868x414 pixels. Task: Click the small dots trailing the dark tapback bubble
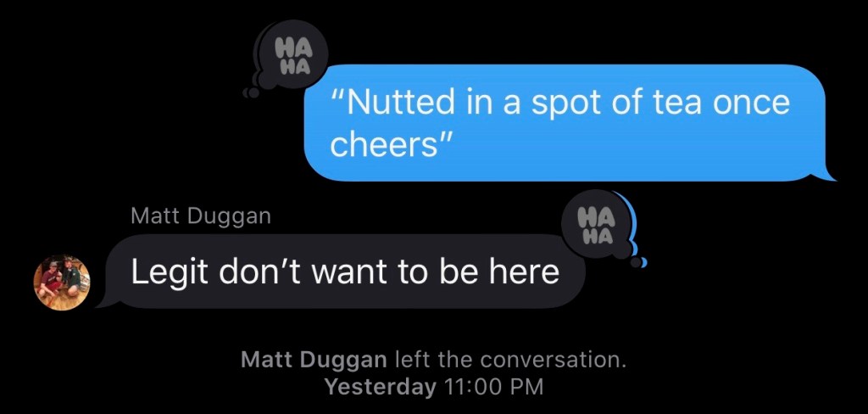(252, 93)
